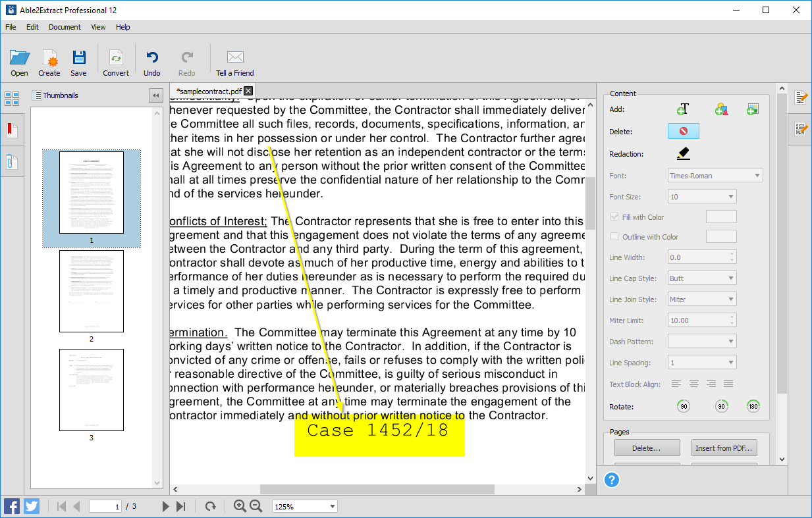Screen dimensions: 812x518
Task: Toggle Fill with Color checkbox
Action: [x=614, y=217]
